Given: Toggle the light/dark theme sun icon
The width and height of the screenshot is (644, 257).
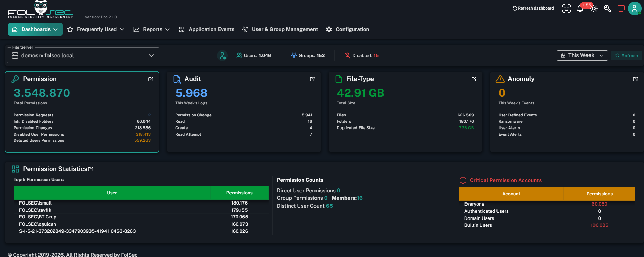Looking at the screenshot, I should click(594, 9).
